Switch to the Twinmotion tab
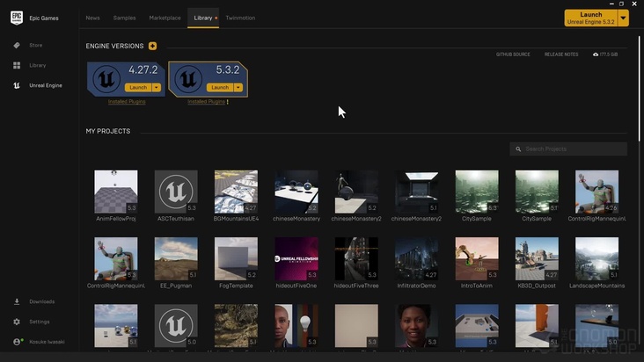The width and height of the screenshot is (644, 362). pos(240,18)
